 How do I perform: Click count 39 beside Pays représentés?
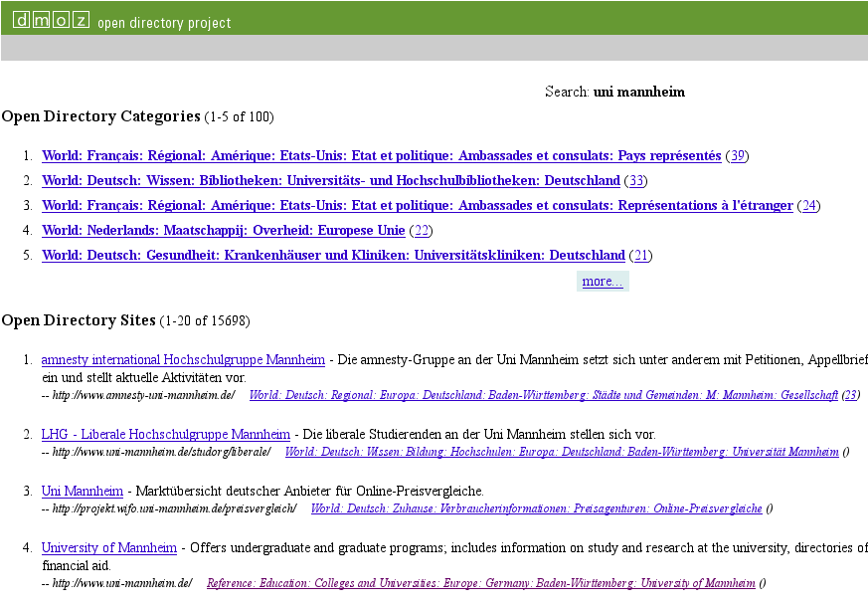point(737,156)
